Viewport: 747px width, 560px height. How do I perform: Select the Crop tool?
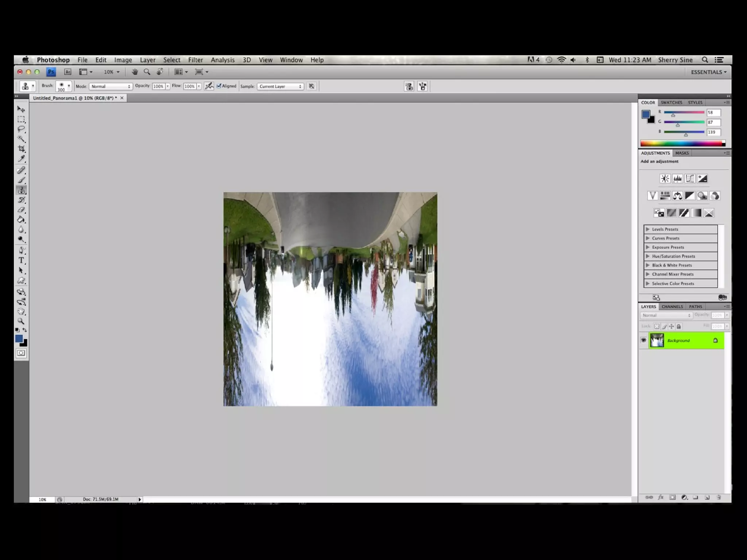[22, 149]
